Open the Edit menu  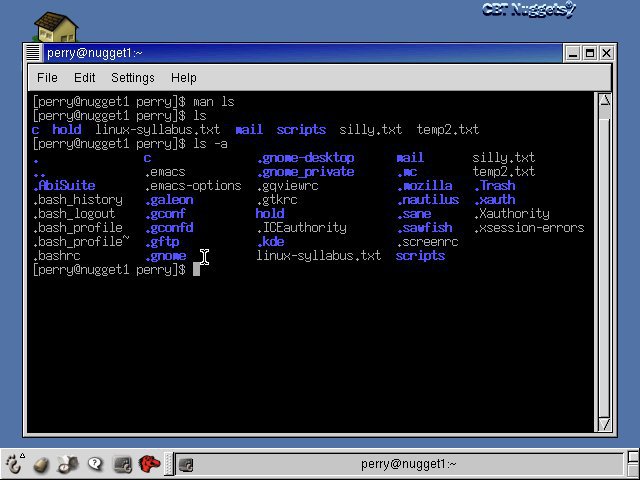point(84,78)
